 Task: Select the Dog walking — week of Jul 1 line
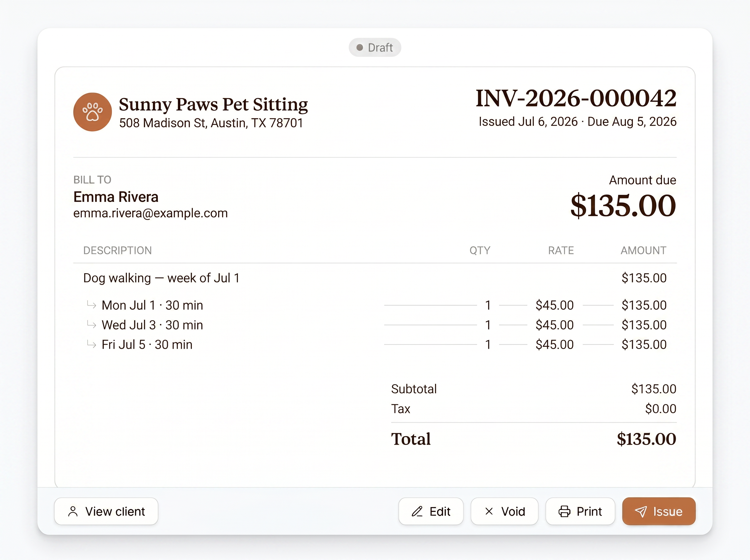(x=375, y=278)
